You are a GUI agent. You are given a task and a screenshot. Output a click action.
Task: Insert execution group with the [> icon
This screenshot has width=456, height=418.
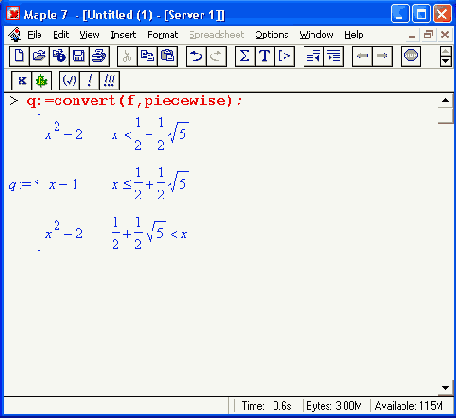pyautogui.click(x=284, y=56)
